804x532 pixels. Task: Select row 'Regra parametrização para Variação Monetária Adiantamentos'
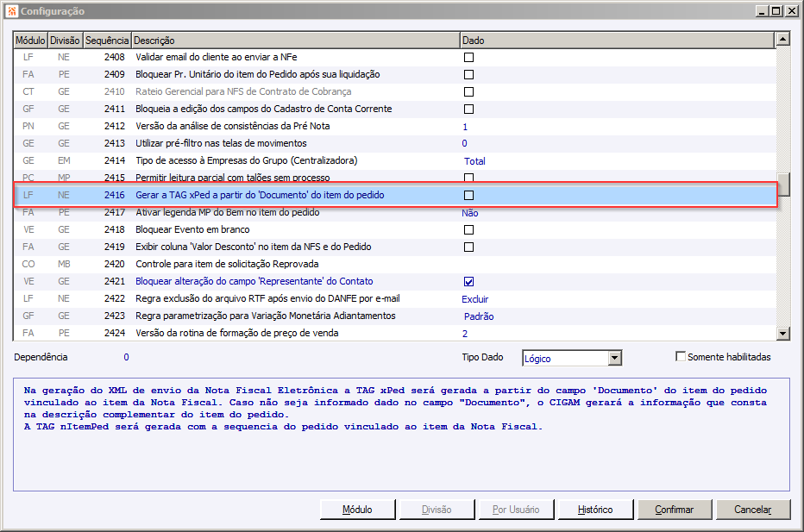[x=393, y=316]
